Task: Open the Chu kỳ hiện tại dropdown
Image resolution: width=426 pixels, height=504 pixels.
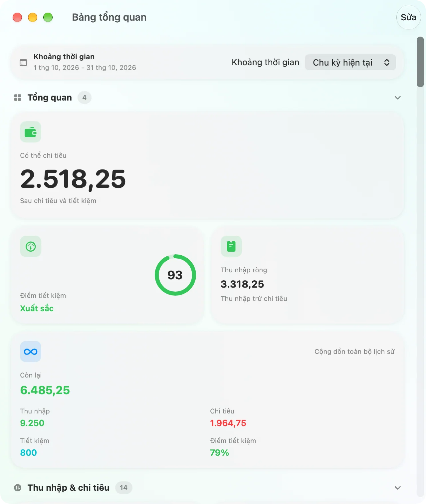Action: [x=350, y=62]
